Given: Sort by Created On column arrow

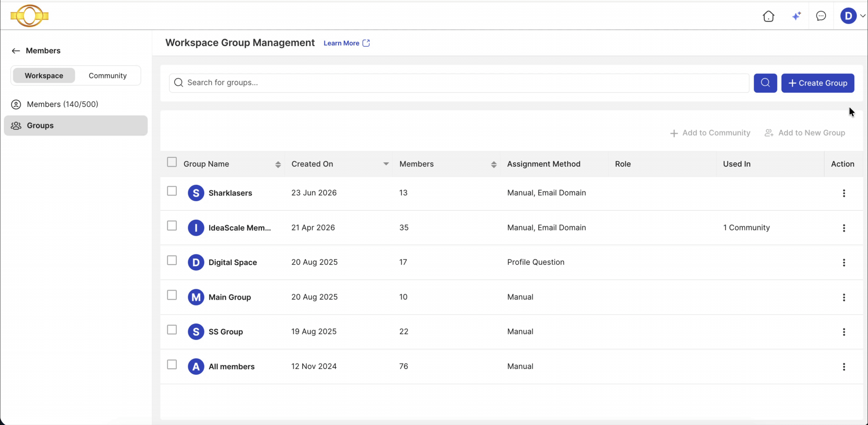Looking at the screenshot, I should pos(386,164).
